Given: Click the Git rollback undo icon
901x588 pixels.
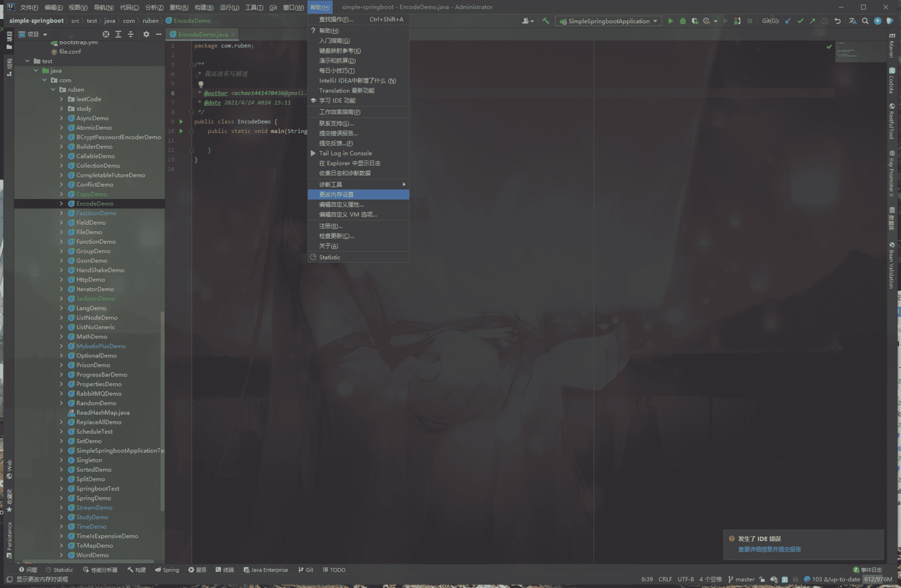Looking at the screenshot, I should click(x=838, y=21).
